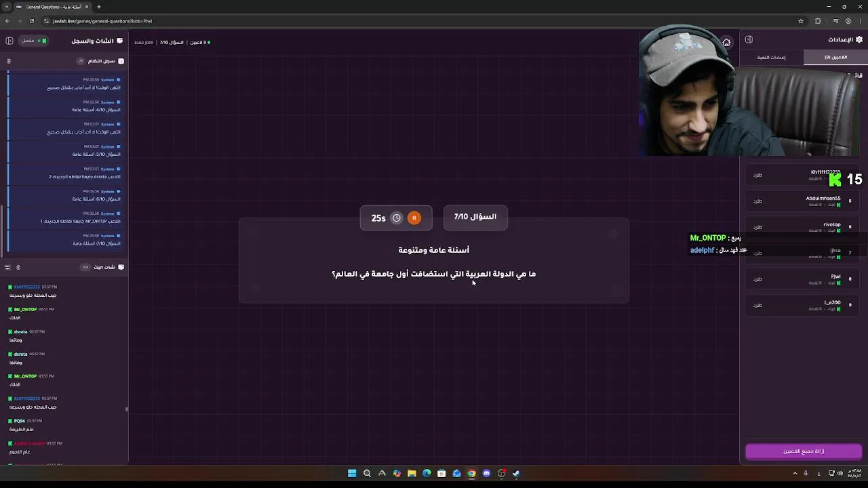Open the Windows Start menu
The width and height of the screenshot is (868, 488).
(x=352, y=473)
